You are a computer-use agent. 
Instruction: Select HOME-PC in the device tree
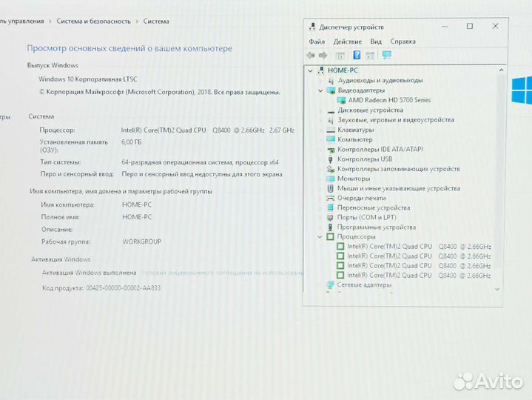pyautogui.click(x=343, y=70)
